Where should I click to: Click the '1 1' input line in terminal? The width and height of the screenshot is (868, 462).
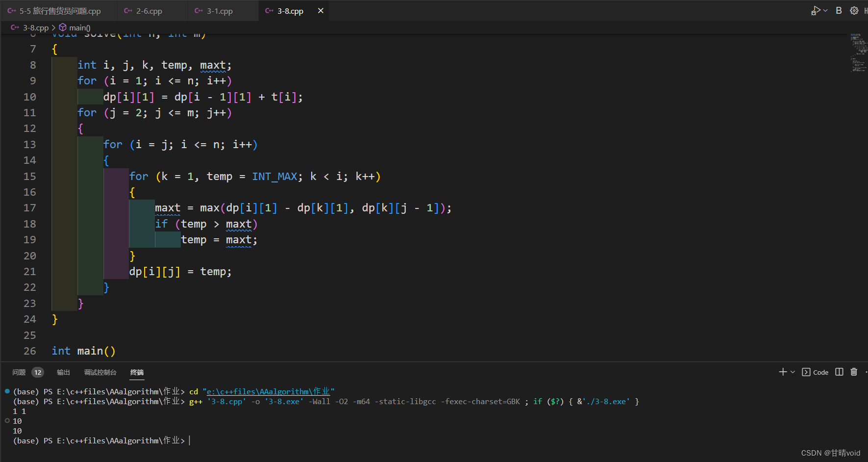[19, 411]
